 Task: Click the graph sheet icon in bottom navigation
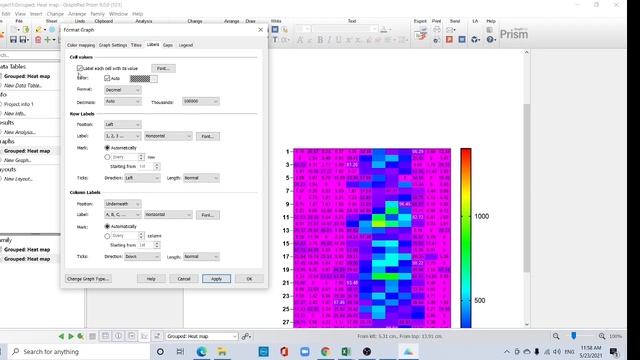pos(144,336)
